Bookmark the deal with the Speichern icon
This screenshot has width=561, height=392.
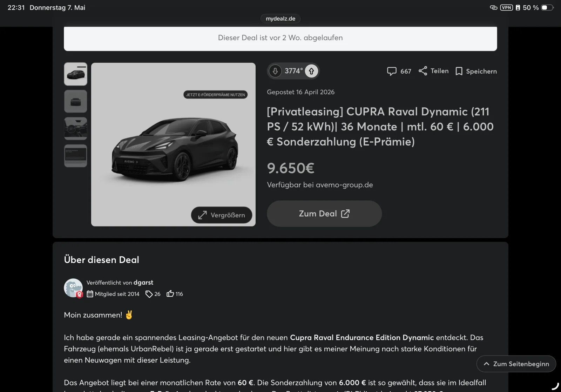(459, 71)
